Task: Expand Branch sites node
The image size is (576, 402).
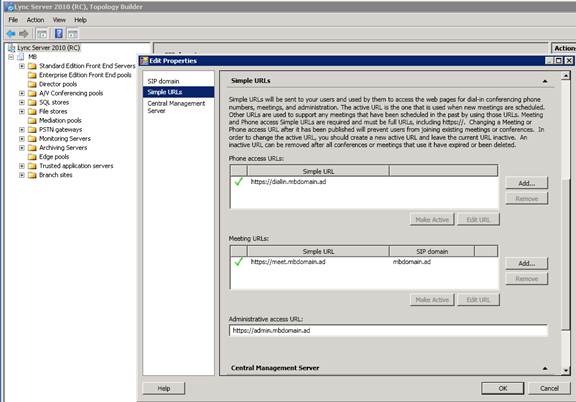Action: 22,175
